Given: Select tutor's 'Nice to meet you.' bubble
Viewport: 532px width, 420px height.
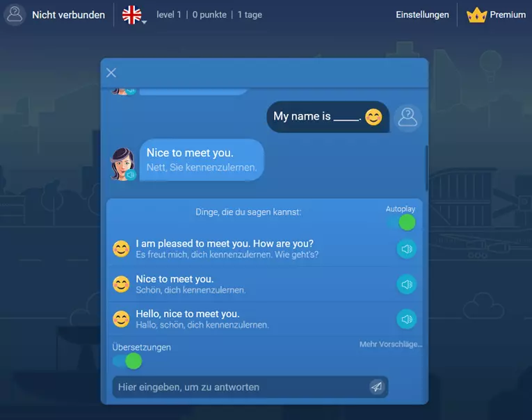Looking at the screenshot, I should pyautogui.click(x=202, y=160).
